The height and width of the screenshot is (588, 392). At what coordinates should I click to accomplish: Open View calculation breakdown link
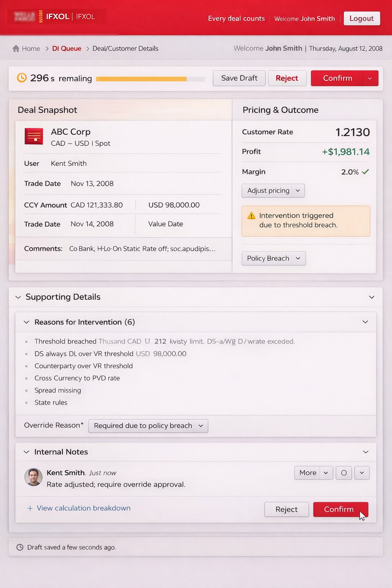tap(83, 508)
